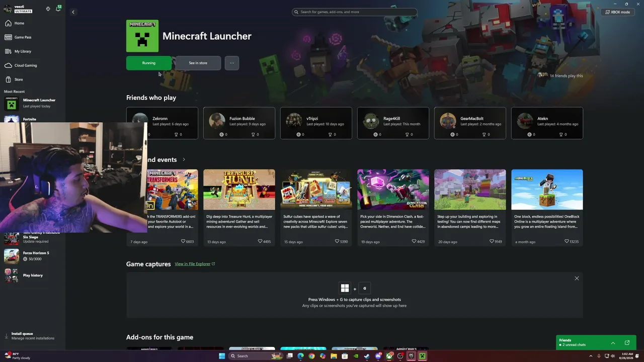
Task: Open Discord from the taskbar
Action: tap(378, 356)
